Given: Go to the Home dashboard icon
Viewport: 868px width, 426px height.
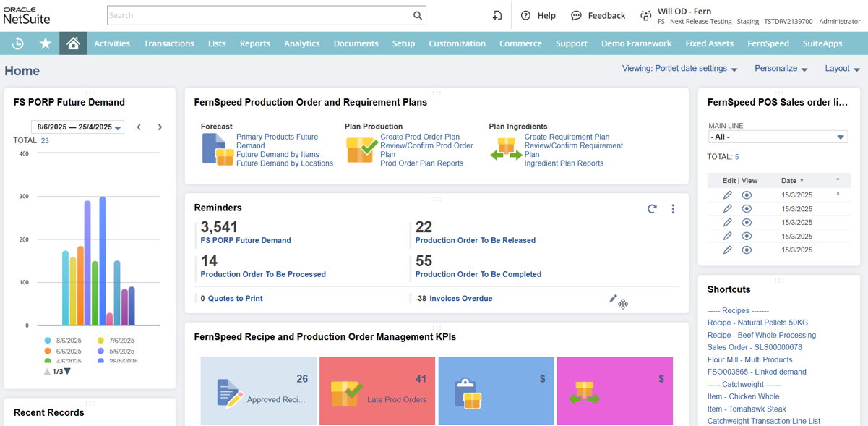Looking at the screenshot, I should (73, 43).
